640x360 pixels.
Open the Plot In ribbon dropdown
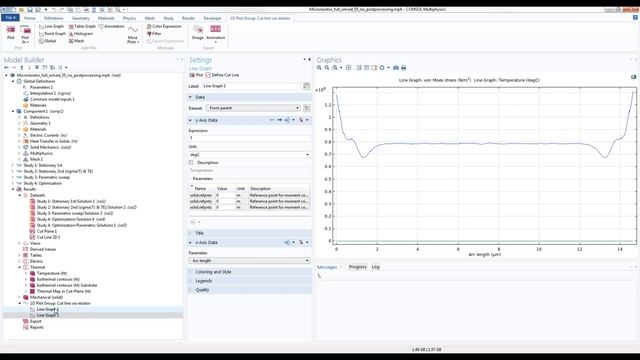pos(25,34)
